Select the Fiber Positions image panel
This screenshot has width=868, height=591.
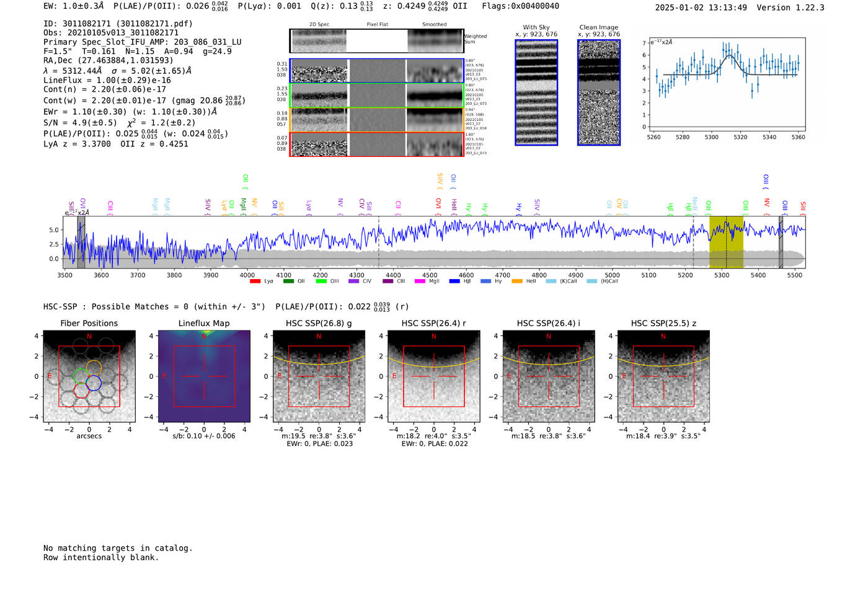click(89, 376)
